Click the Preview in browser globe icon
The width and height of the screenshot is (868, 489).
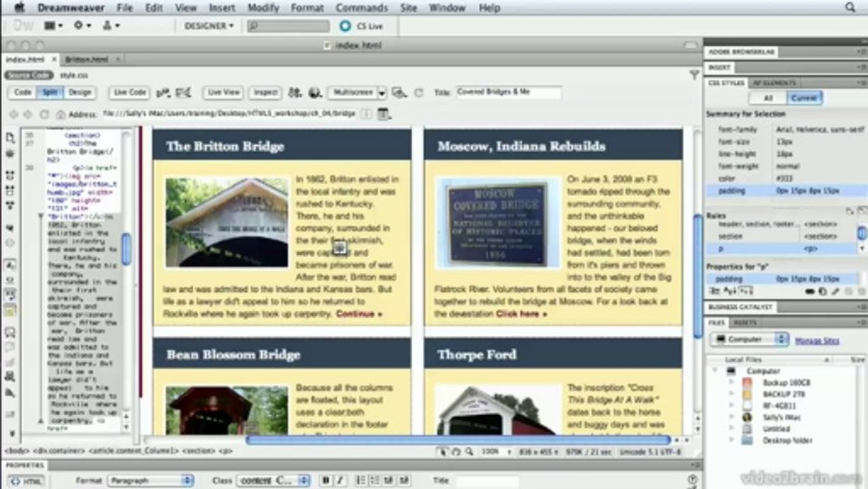[x=314, y=92]
